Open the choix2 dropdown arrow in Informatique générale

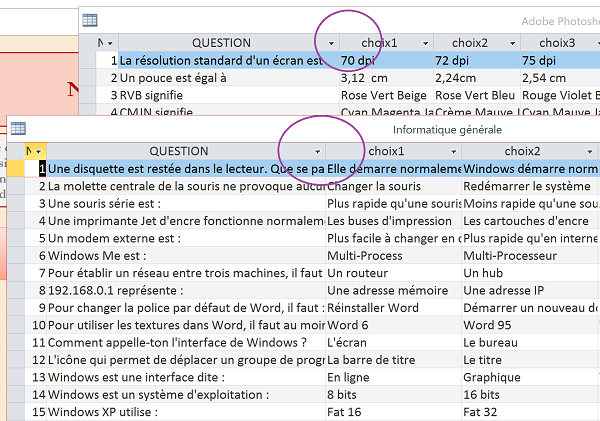[590, 152]
